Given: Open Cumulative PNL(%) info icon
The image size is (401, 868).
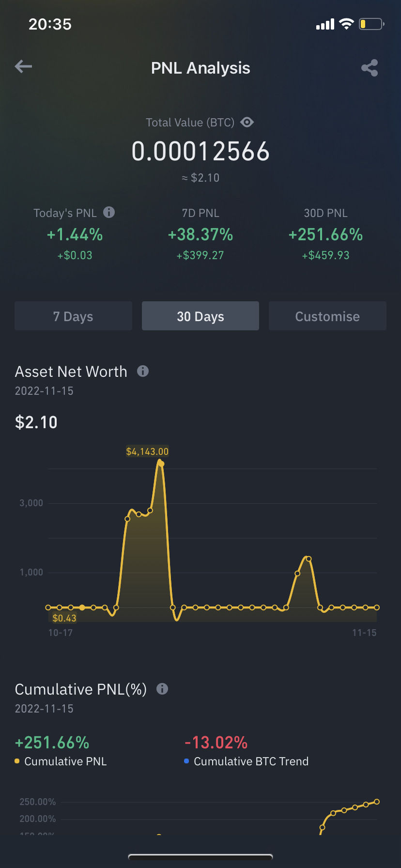Looking at the screenshot, I should 162,689.
